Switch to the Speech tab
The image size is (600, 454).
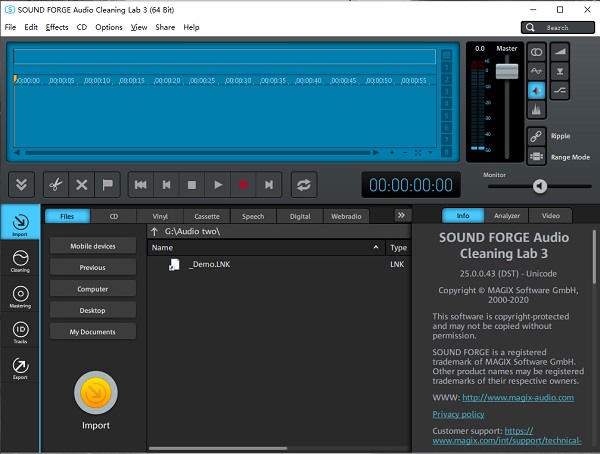coord(253,216)
